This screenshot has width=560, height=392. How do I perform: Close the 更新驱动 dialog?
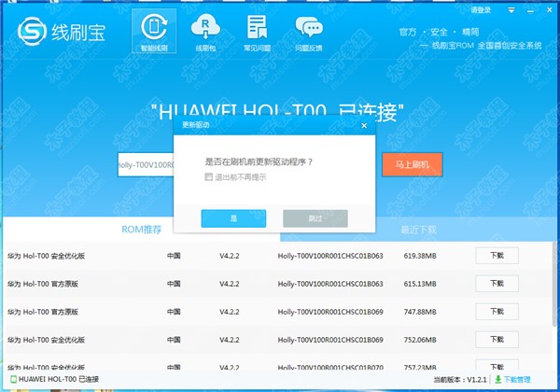point(364,126)
